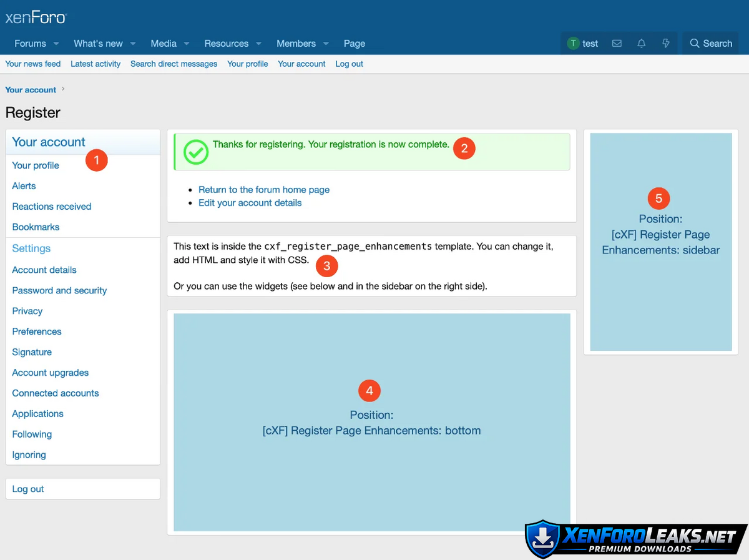Open the alerts bell icon
This screenshot has height=560, width=749.
(641, 44)
